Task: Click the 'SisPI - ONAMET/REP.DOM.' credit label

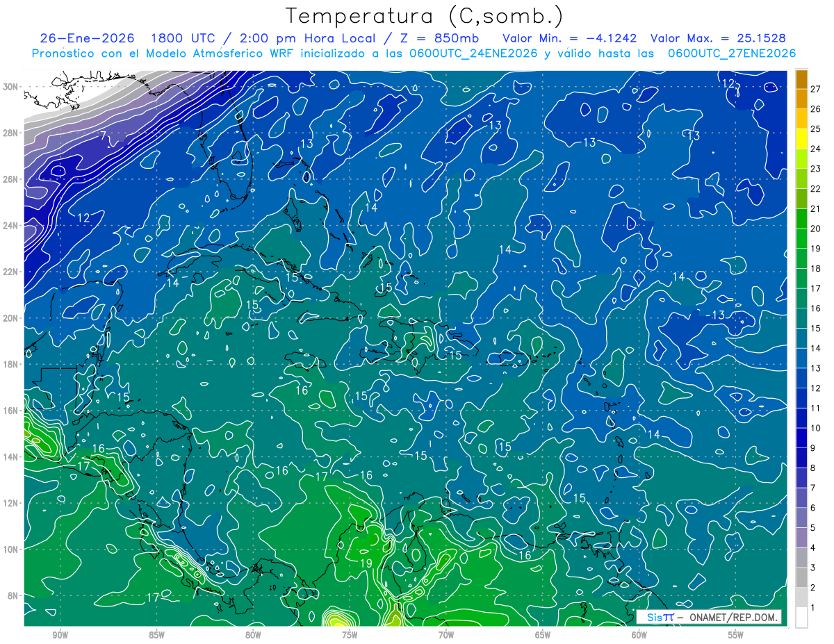Action: pyautogui.click(x=708, y=617)
